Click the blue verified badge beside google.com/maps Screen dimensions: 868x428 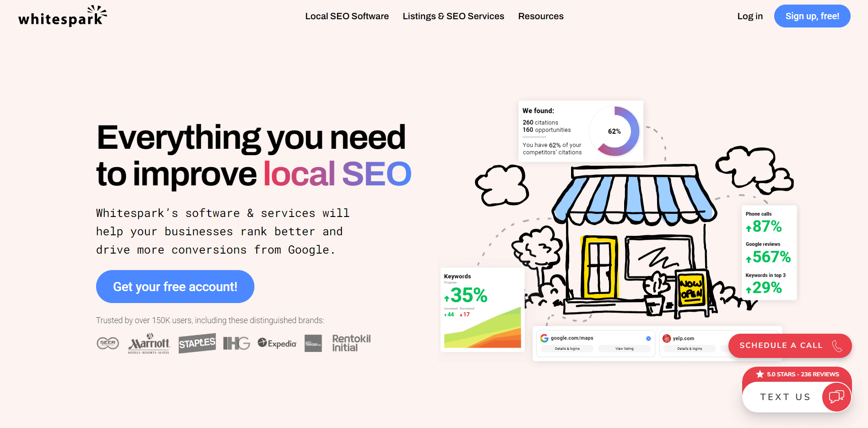(x=647, y=339)
